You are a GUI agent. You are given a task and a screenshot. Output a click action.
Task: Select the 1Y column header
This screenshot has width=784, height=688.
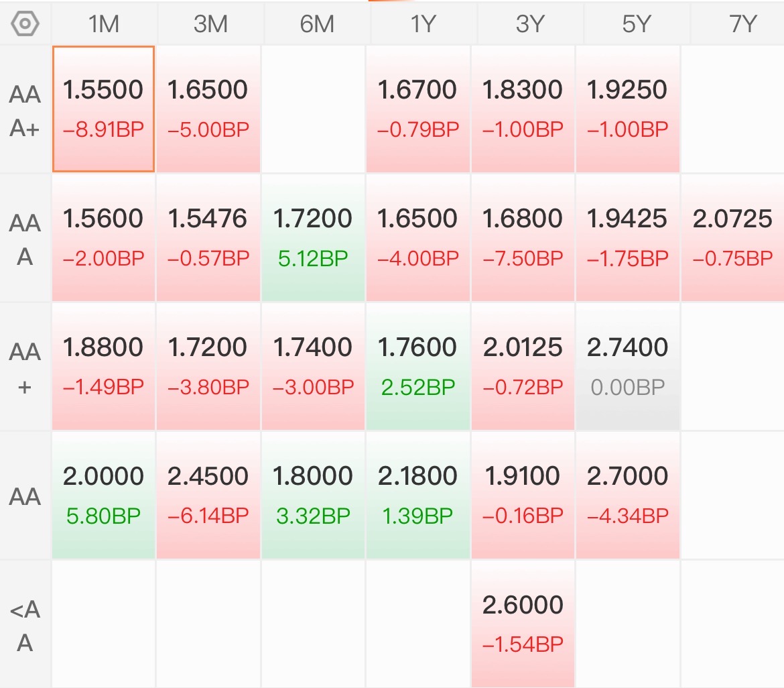pos(423,23)
